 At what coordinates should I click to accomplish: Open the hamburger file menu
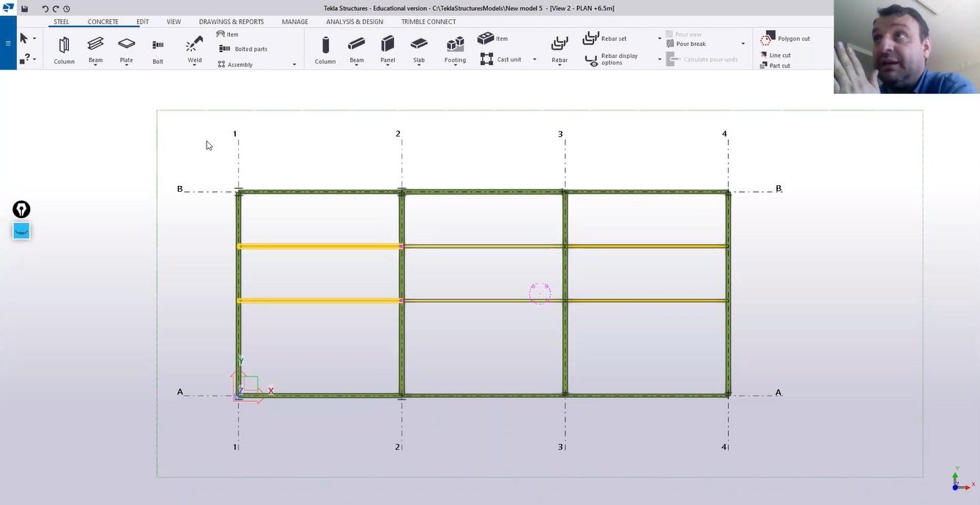pyautogui.click(x=8, y=43)
